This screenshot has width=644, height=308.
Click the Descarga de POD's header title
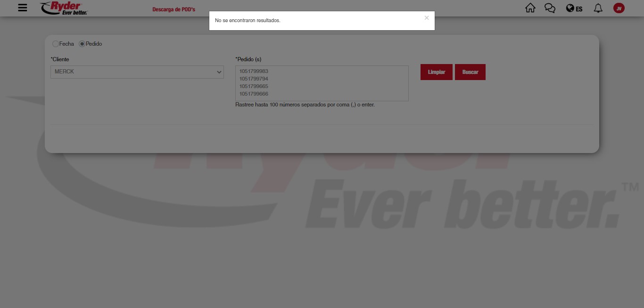click(x=173, y=9)
